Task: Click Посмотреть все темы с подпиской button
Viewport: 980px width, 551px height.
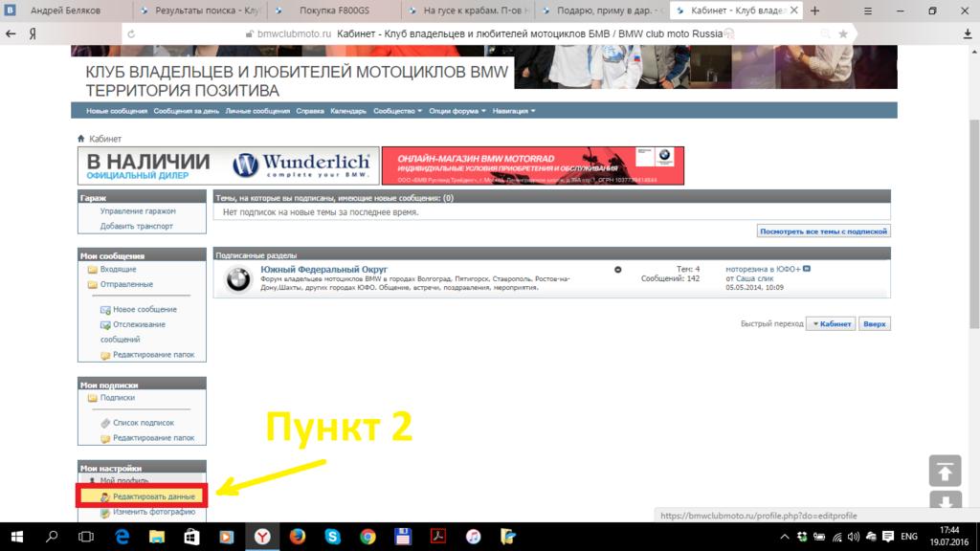Action: 823,231
